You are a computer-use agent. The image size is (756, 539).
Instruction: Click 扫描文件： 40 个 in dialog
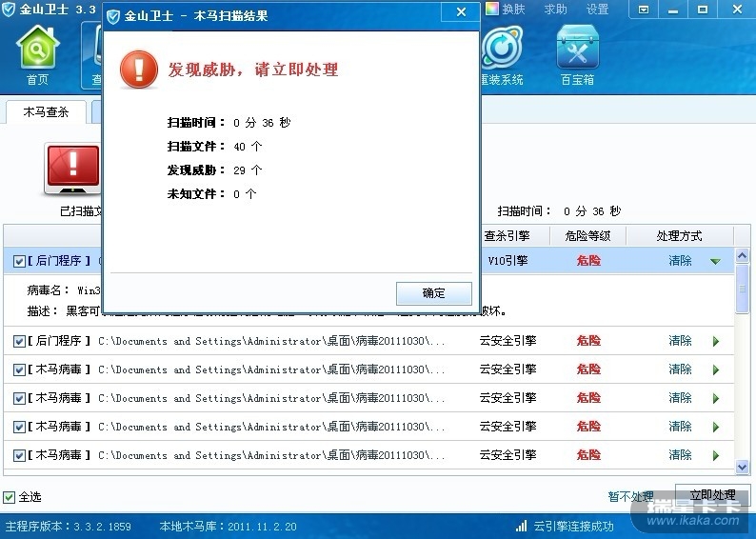tap(214, 146)
